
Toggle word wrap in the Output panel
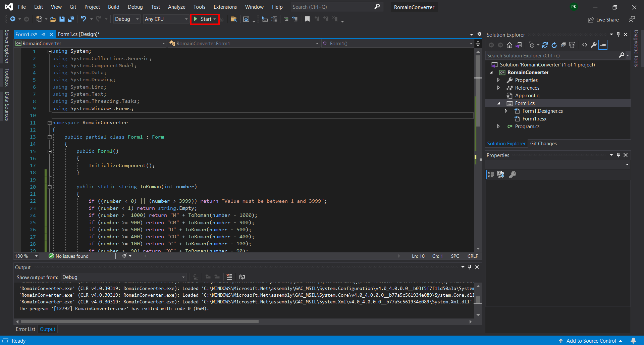pyautogui.click(x=241, y=277)
